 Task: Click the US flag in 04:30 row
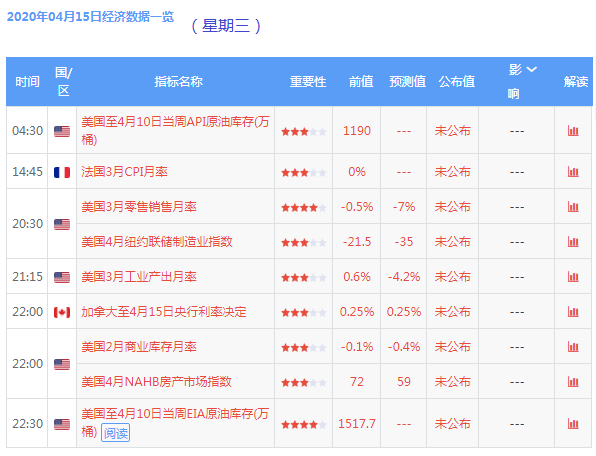pos(62,131)
